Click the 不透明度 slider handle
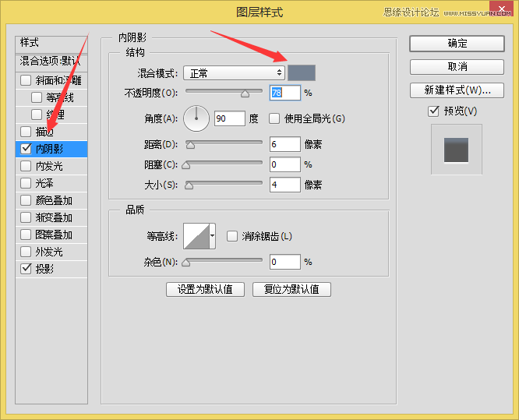 [x=245, y=94]
